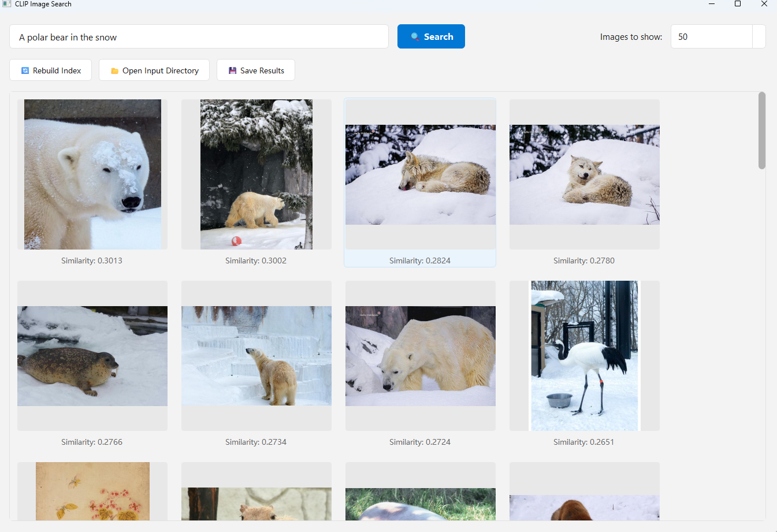Select the sleeping wolf thumbnail 0.2824

(421, 174)
